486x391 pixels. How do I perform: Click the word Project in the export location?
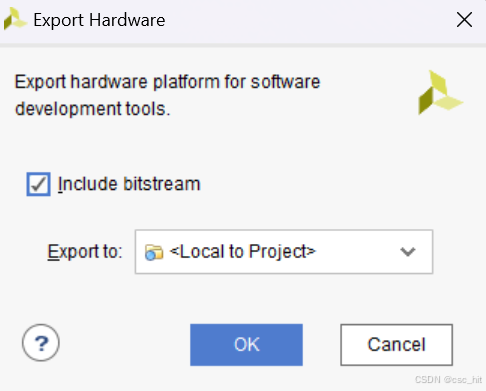click(280, 252)
